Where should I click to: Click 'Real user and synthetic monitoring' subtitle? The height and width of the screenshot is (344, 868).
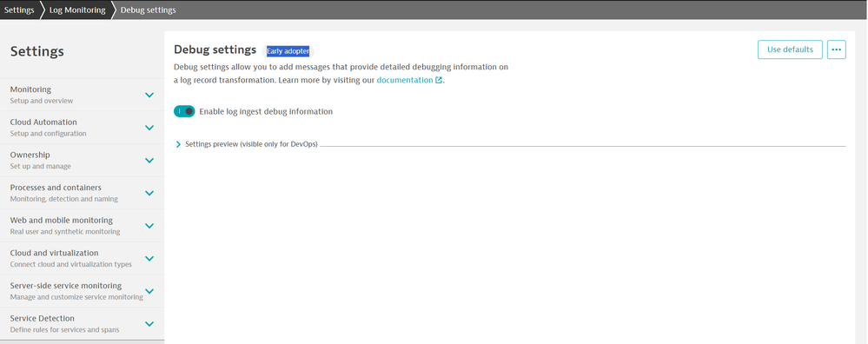(x=65, y=231)
